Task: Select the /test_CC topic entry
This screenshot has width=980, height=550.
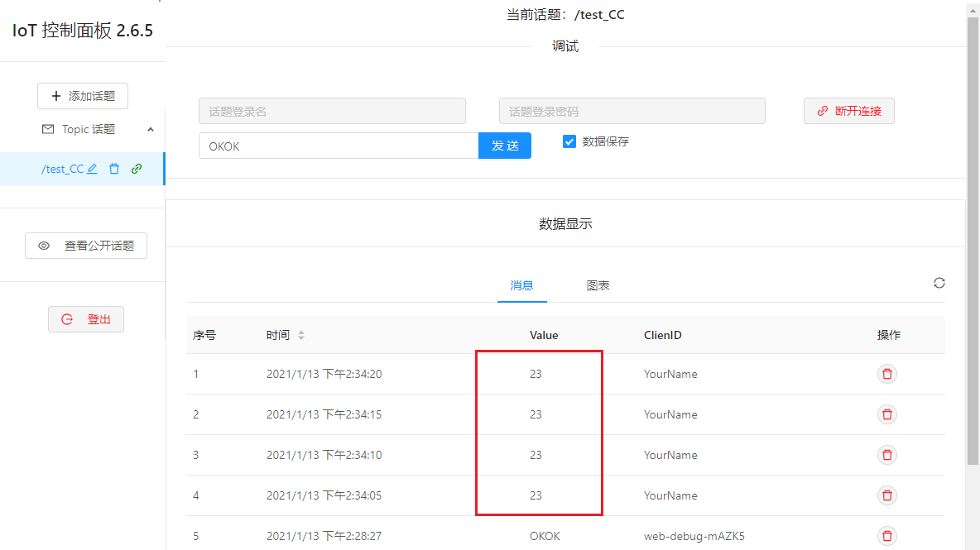Action: [83, 170]
